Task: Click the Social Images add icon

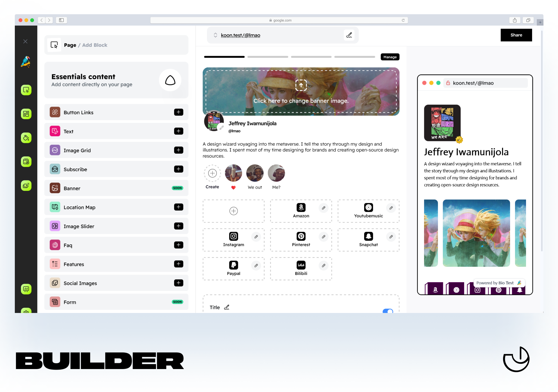Action: point(179,283)
